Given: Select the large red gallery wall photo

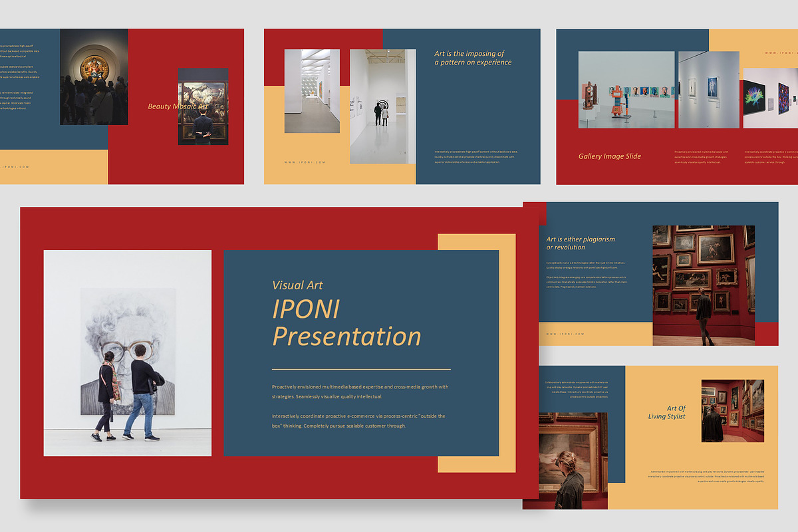Looking at the screenshot, I should click(x=704, y=285).
